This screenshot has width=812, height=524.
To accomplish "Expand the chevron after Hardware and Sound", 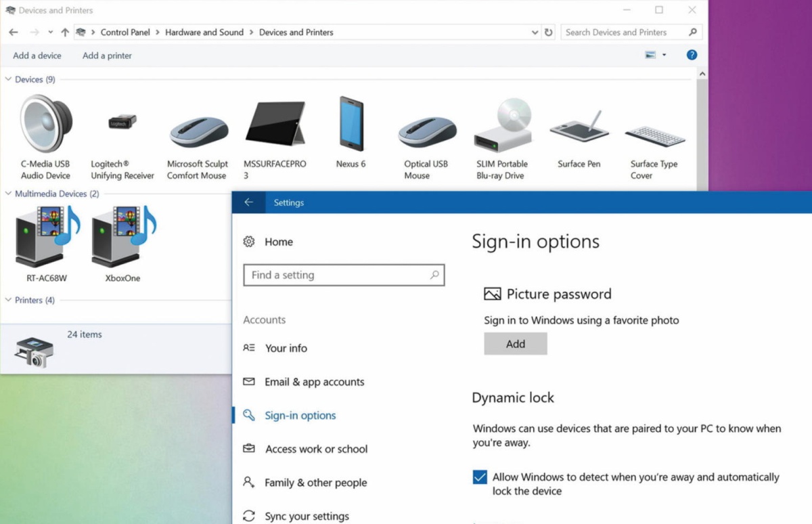I will tap(251, 32).
